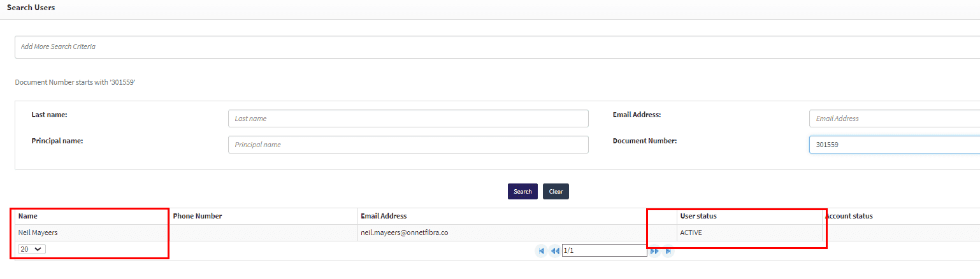Go to the first results page
Viewport: 980px width, 279px height.
[x=541, y=251]
